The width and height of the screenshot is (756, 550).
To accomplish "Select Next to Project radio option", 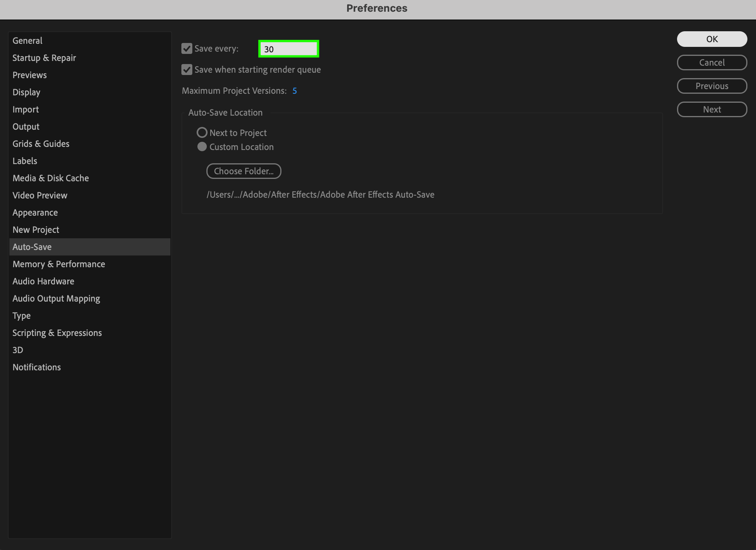I will [202, 133].
